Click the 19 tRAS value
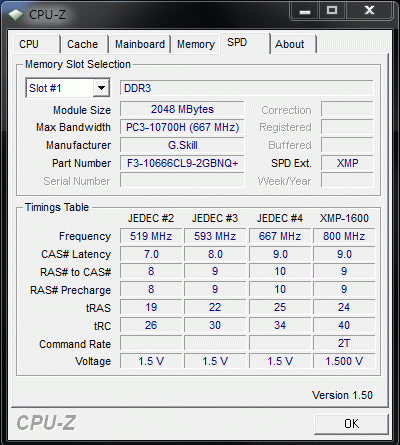The height and width of the screenshot is (445, 400). (151, 307)
